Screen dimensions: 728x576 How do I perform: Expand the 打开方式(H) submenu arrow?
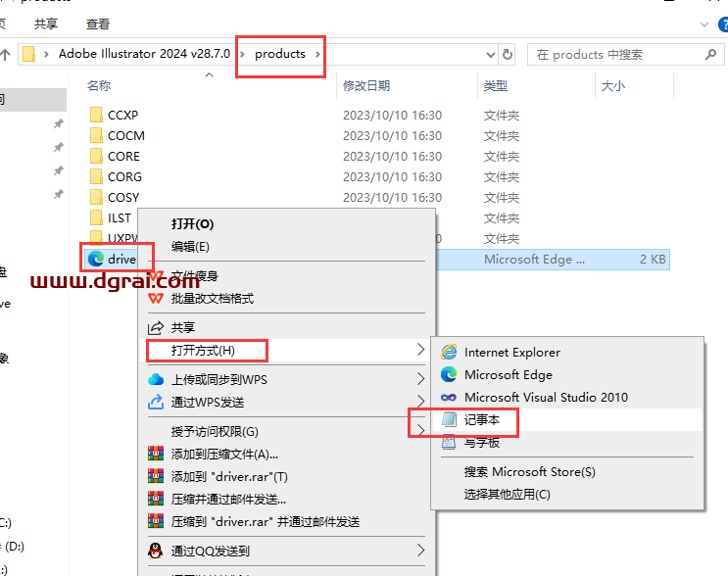coord(420,350)
